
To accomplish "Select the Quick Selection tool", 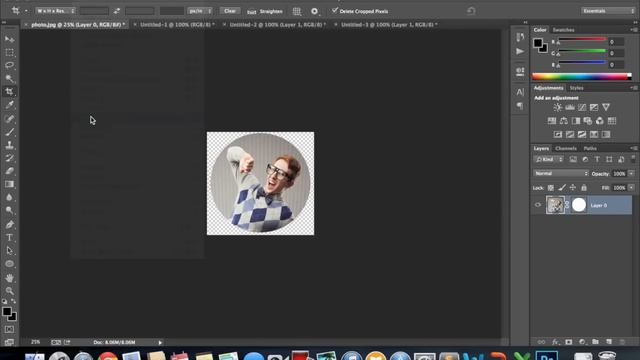I will click(x=9, y=78).
